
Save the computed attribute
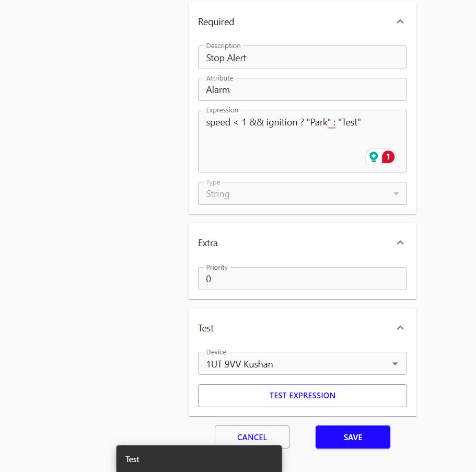tap(353, 437)
